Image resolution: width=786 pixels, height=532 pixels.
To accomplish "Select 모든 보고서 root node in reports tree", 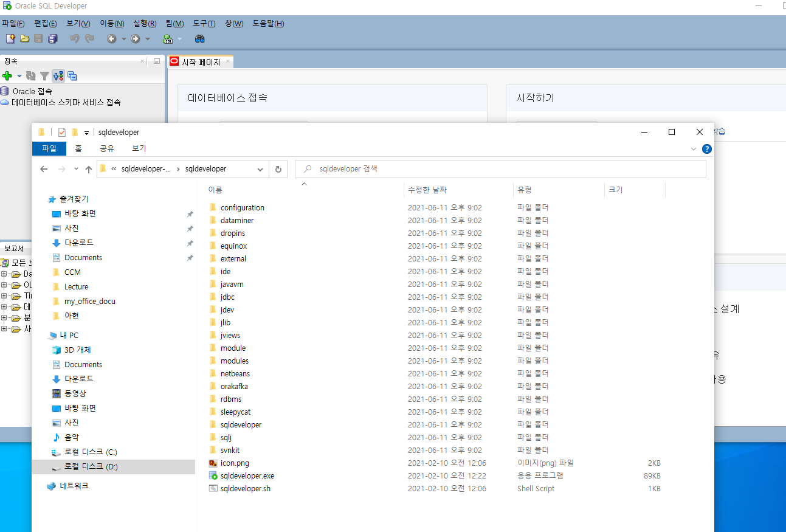I will (x=17, y=263).
